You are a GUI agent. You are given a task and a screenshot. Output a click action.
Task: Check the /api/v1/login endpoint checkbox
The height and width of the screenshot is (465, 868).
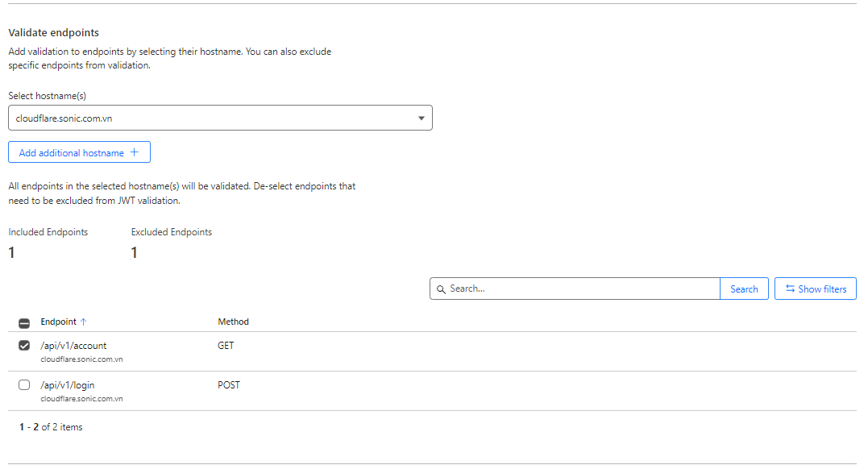24,385
